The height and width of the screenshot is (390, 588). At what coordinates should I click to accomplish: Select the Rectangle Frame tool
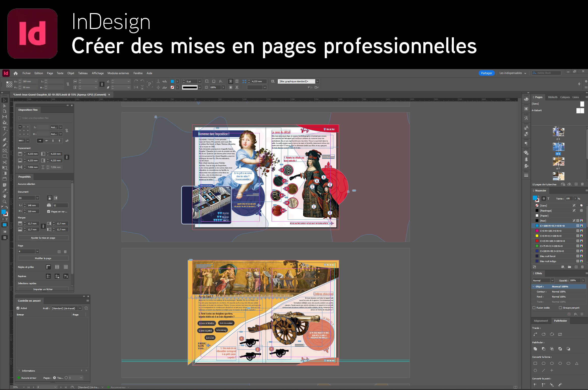5,151
